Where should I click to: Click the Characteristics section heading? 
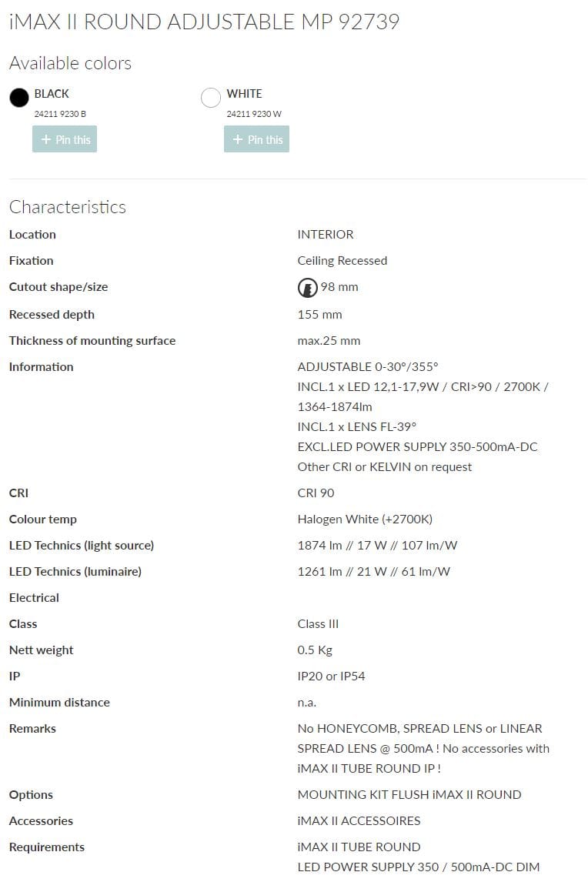(68, 207)
